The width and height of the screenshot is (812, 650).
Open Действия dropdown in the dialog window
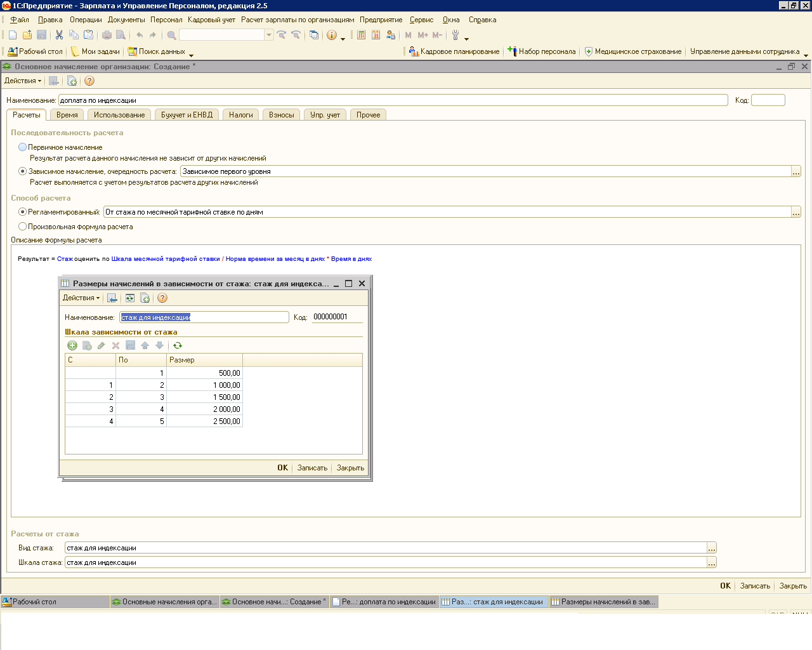click(81, 298)
